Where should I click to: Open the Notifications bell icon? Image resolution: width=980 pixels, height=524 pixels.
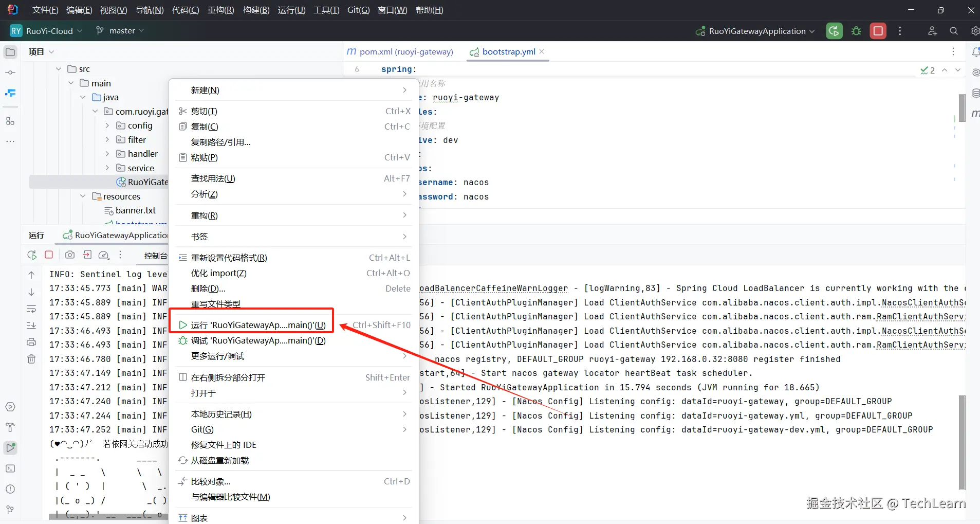(975, 52)
